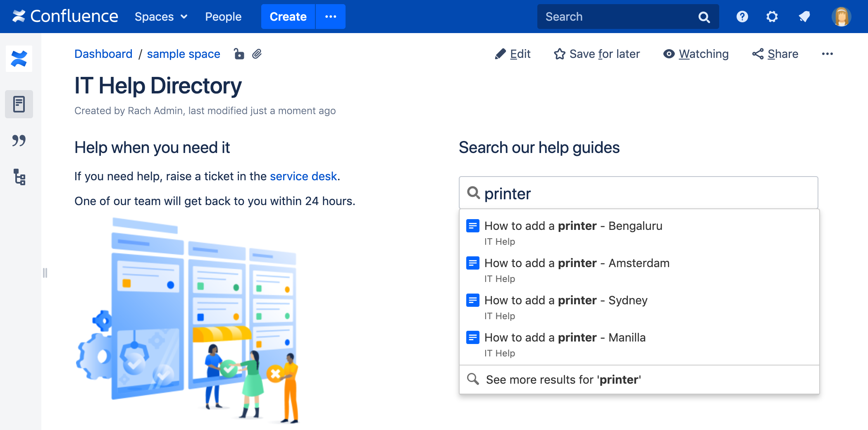The width and height of the screenshot is (868, 430).
Task: Open the settings gear icon
Action: pos(772,17)
